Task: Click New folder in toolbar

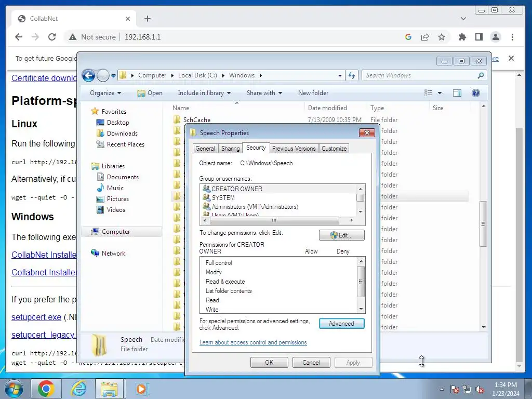Action: click(x=313, y=93)
